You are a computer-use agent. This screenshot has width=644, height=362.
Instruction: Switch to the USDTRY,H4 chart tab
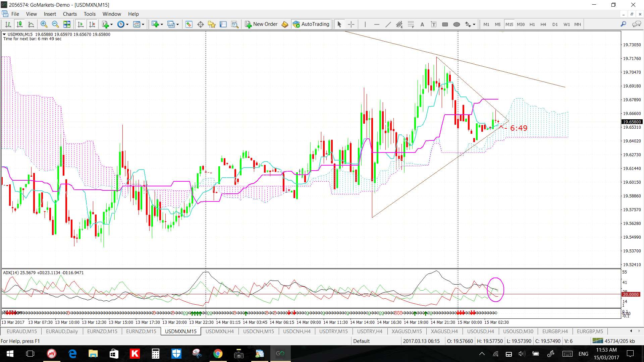tap(369, 331)
